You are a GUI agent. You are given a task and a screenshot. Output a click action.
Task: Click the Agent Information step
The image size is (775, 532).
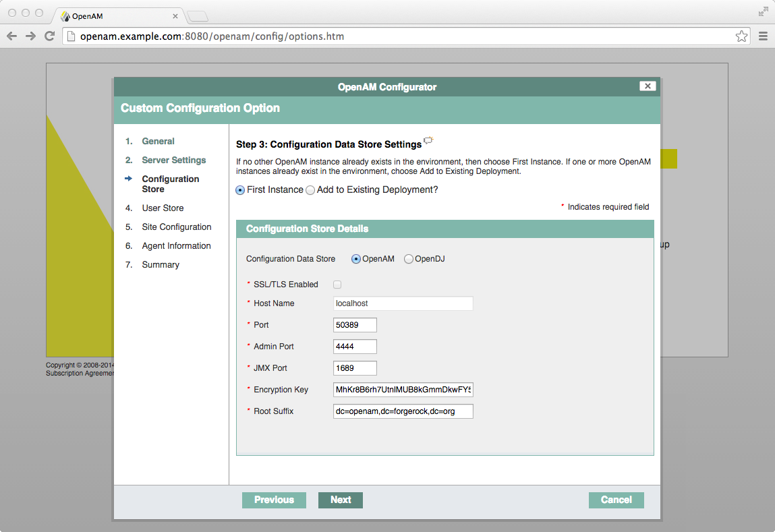point(176,245)
